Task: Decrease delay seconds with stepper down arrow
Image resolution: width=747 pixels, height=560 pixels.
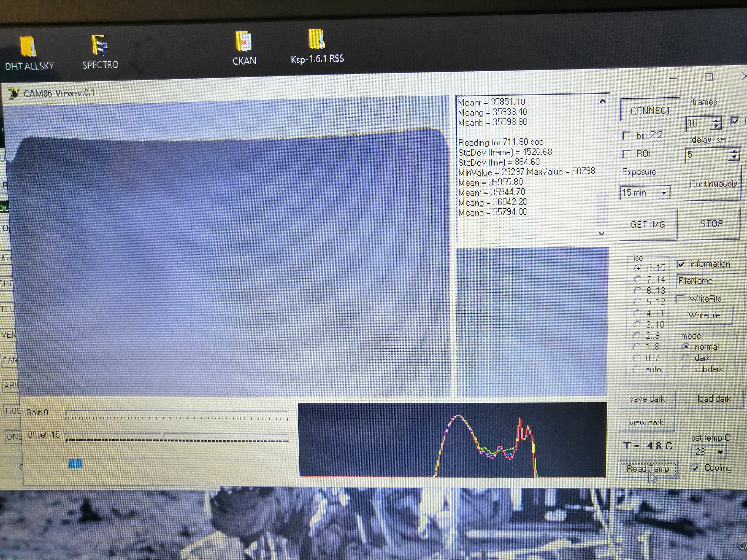Action: [734, 157]
